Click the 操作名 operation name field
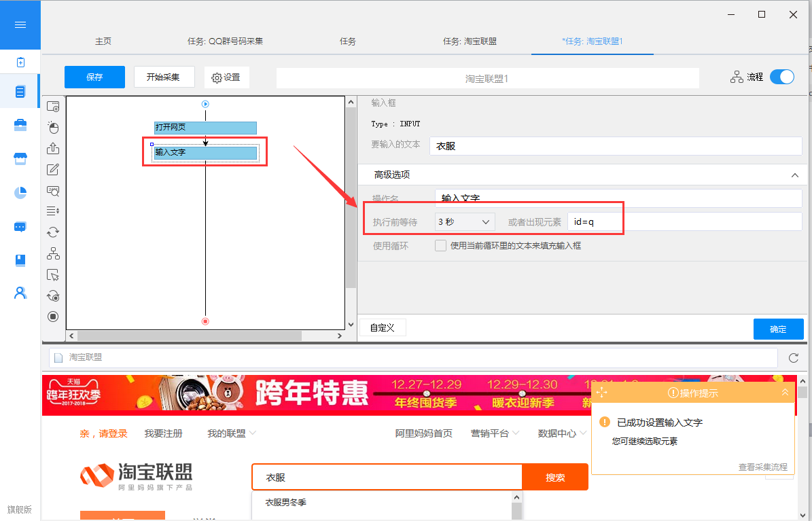This screenshot has width=812, height=521. point(618,198)
